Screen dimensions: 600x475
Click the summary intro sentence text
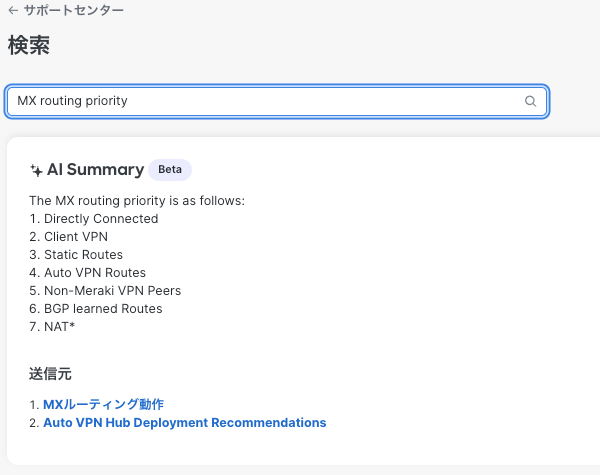pos(137,201)
